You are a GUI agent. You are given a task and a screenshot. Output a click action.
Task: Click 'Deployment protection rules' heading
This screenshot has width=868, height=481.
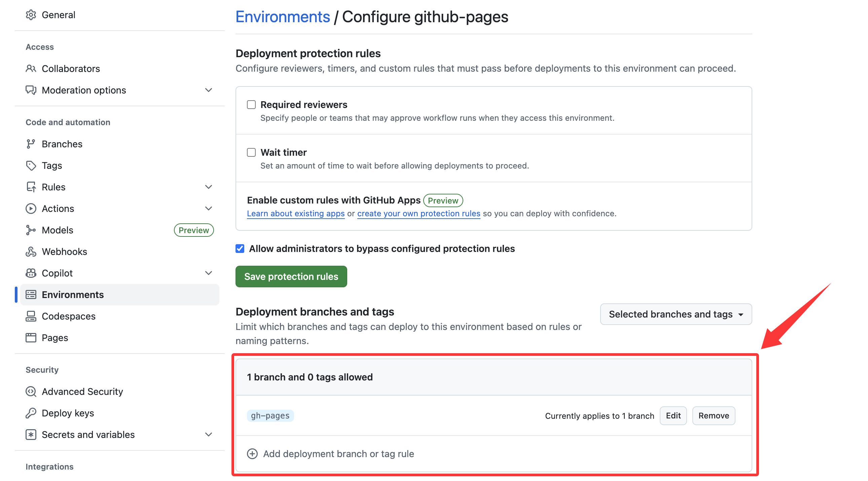click(x=308, y=53)
